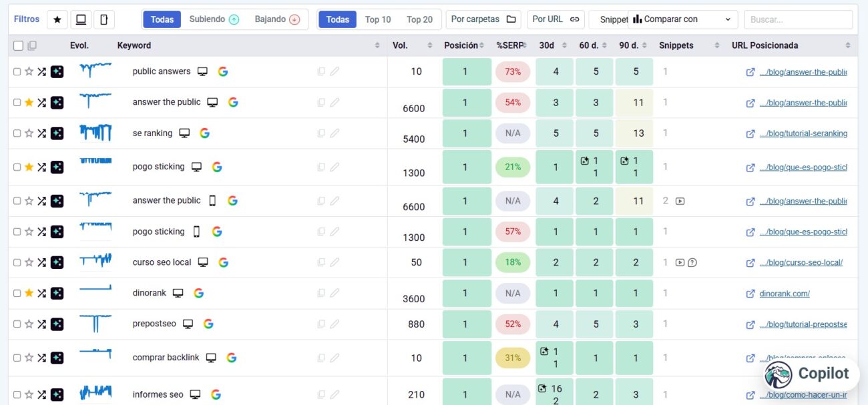
Task: Select the prepostseo row checkbox
Action: click(17, 324)
